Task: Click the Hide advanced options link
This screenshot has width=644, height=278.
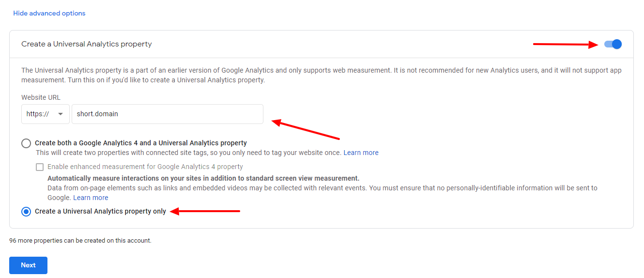Action: 49,13
